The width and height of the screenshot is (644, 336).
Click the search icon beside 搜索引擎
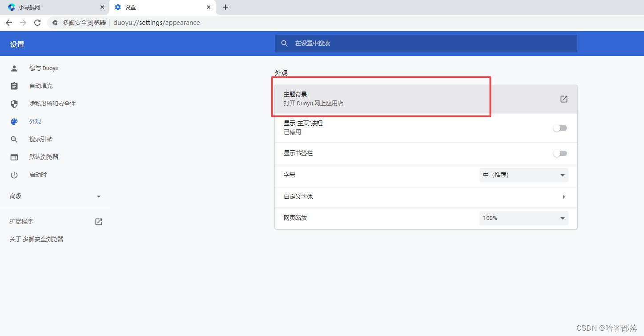14,139
